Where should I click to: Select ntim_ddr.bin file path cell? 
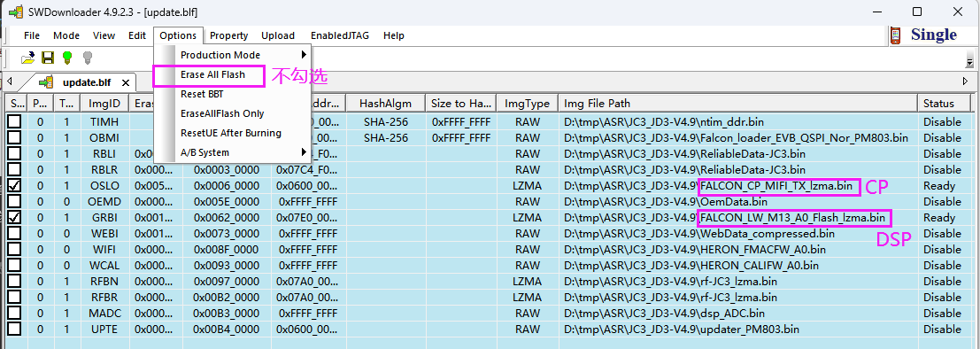(x=737, y=121)
